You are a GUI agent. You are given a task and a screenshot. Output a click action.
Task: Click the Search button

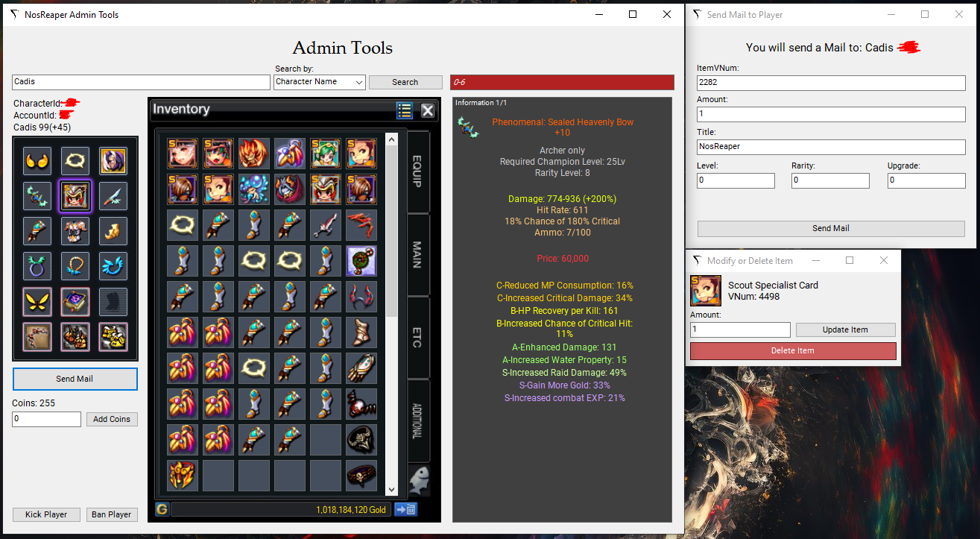coord(405,82)
